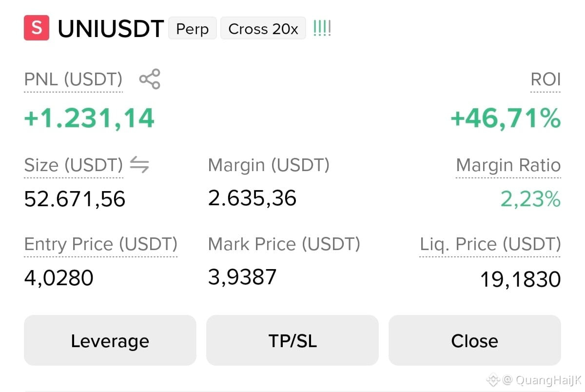Tap the 2.635,36 margin value

(253, 198)
